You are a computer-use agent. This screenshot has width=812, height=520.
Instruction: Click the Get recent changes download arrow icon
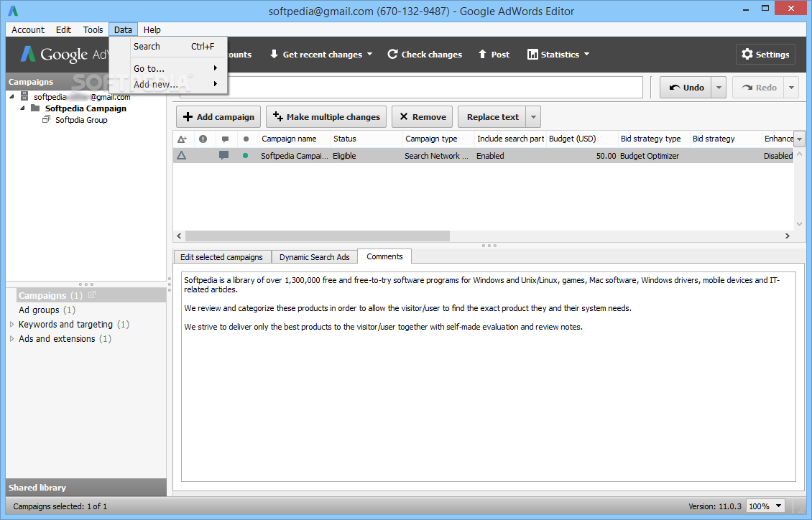click(x=274, y=54)
